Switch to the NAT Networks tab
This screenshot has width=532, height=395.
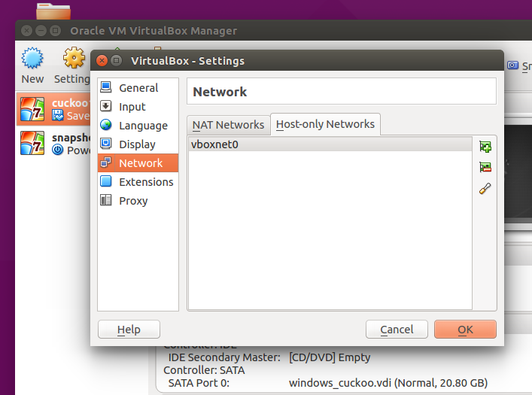(228, 125)
